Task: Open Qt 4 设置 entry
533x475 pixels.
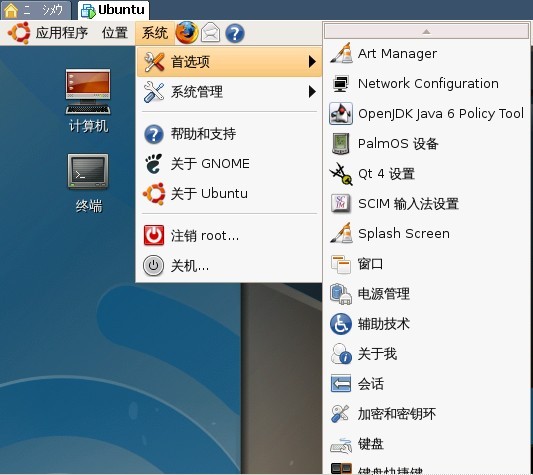Action: [426, 174]
